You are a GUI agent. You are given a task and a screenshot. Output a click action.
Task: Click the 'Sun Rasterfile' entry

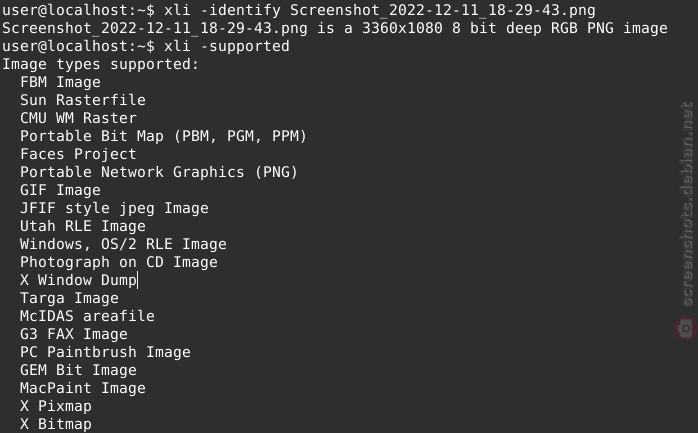[x=83, y=100]
